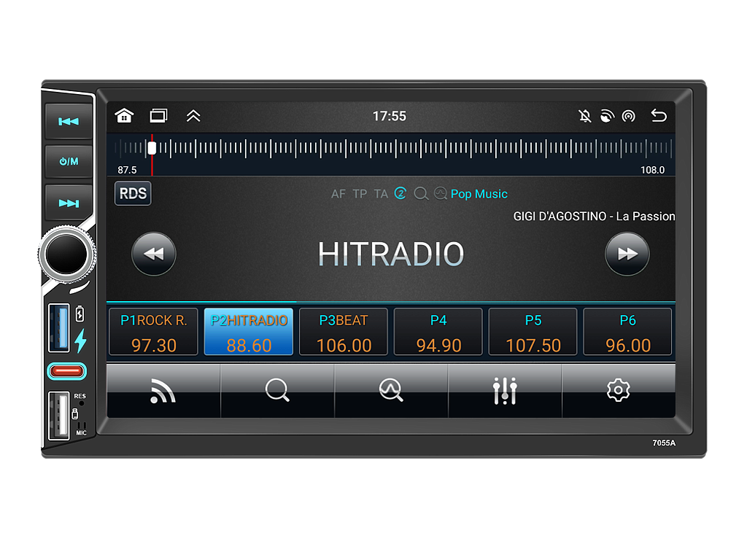Choose preset P5 107.50

(x=533, y=332)
